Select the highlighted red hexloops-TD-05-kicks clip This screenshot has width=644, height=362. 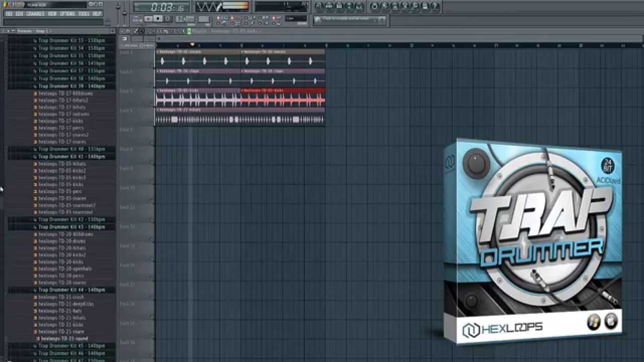tap(283, 98)
